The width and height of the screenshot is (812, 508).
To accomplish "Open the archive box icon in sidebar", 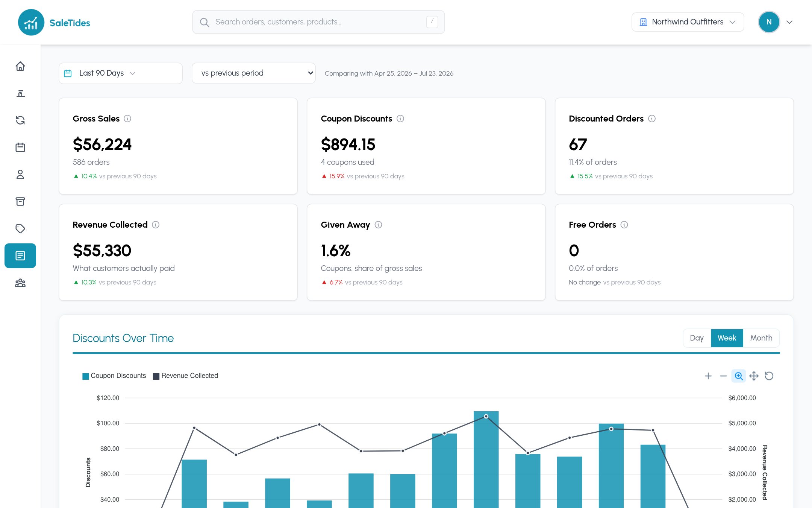I will pyautogui.click(x=20, y=202).
